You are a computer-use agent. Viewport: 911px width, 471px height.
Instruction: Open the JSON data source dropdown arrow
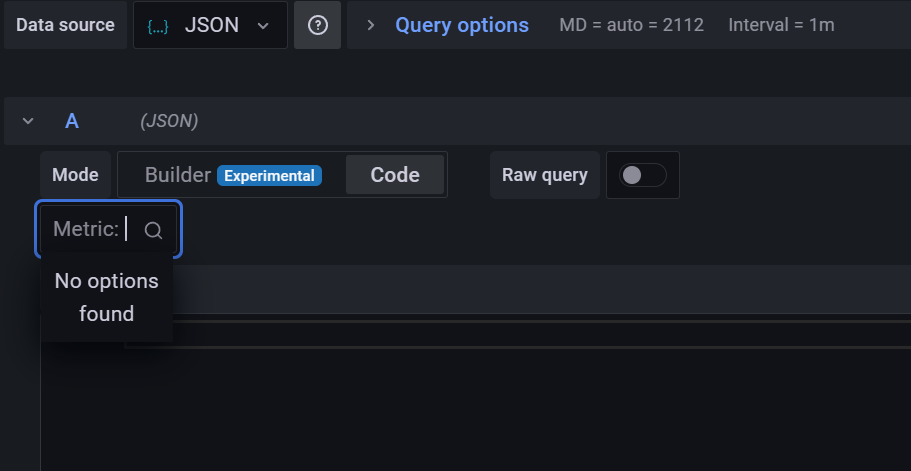pyautogui.click(x=263, y=26)
